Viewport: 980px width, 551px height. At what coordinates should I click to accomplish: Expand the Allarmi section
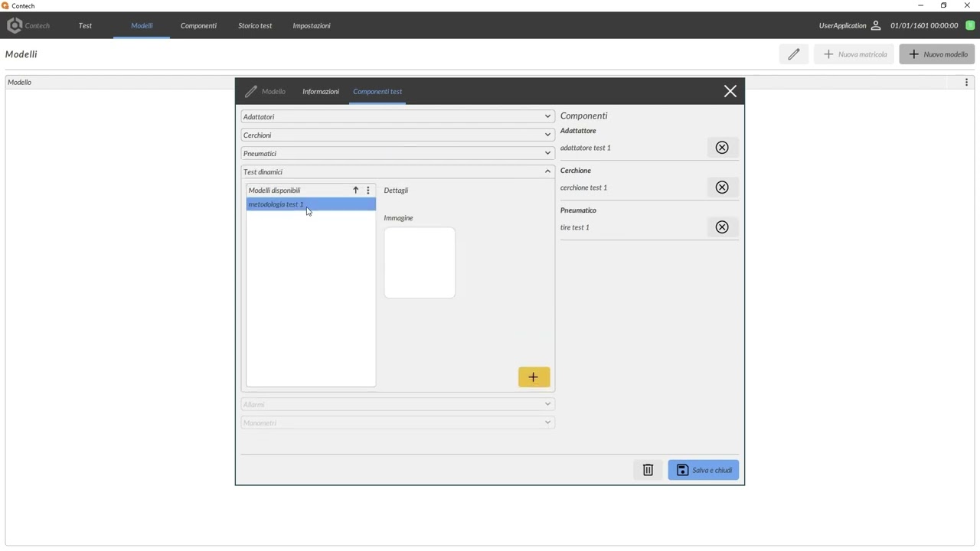pyautogui.click(x=397, y=404)
